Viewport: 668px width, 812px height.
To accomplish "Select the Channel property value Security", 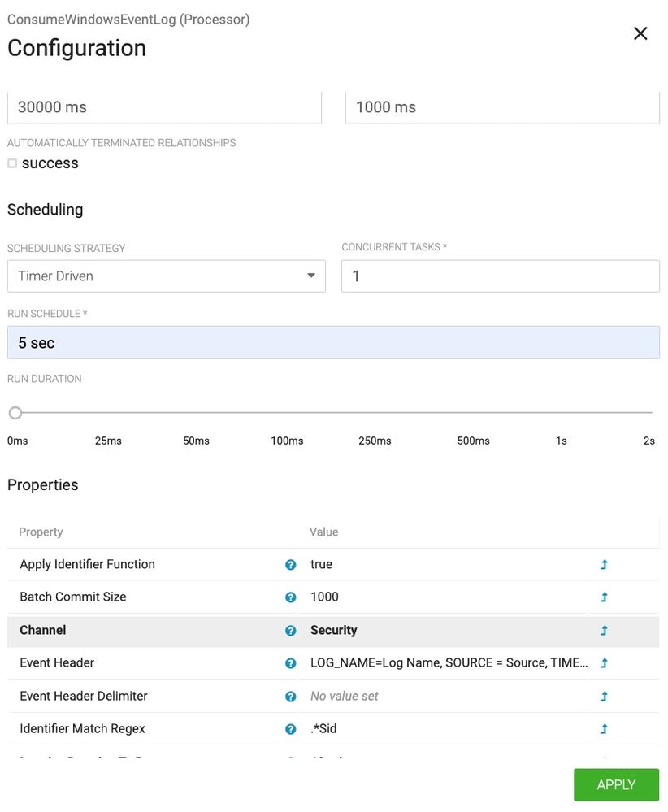I will [334, 631].
